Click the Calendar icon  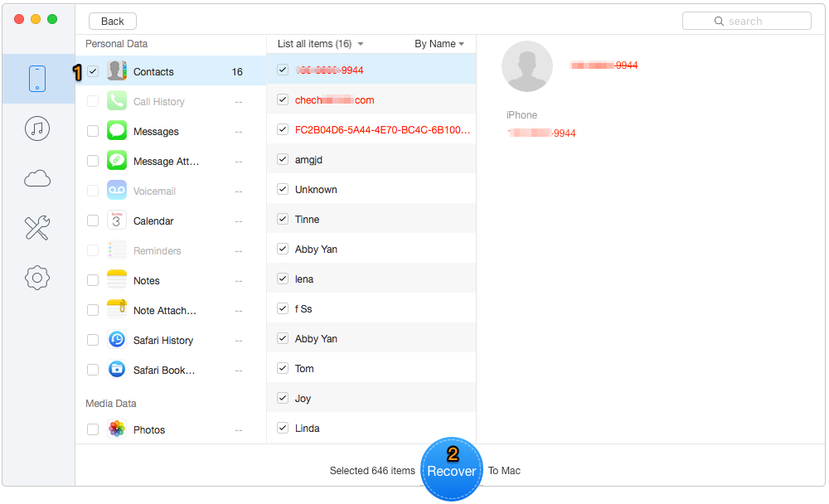tap(117, 220)
